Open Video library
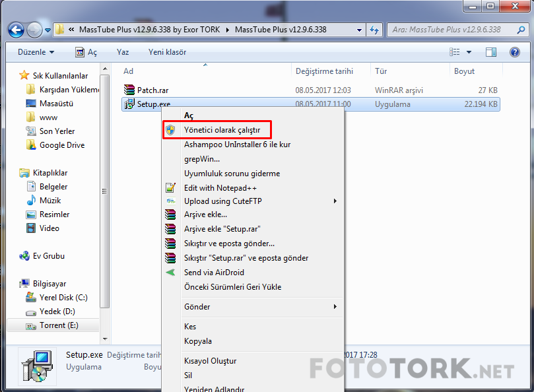The width and height of the screenshot is (534, 392). tap(50, 228)
